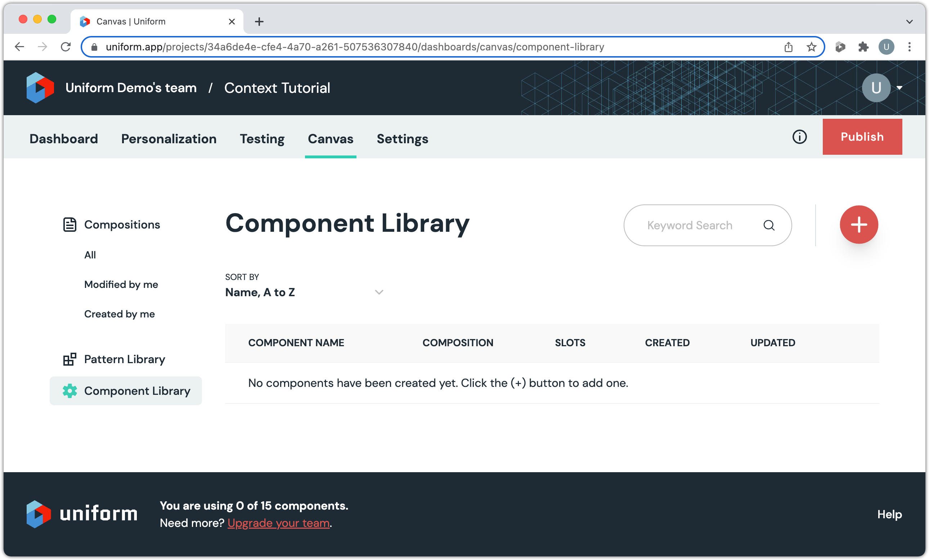Click the Publish button
Screen dimensions: 929x560
(x=862, y=137)
